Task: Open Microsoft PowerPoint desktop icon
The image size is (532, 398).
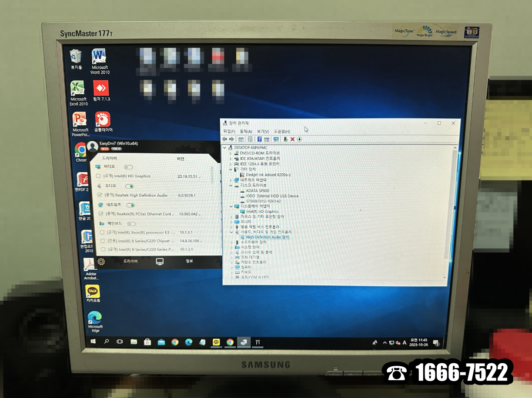Action: [80, 124]
